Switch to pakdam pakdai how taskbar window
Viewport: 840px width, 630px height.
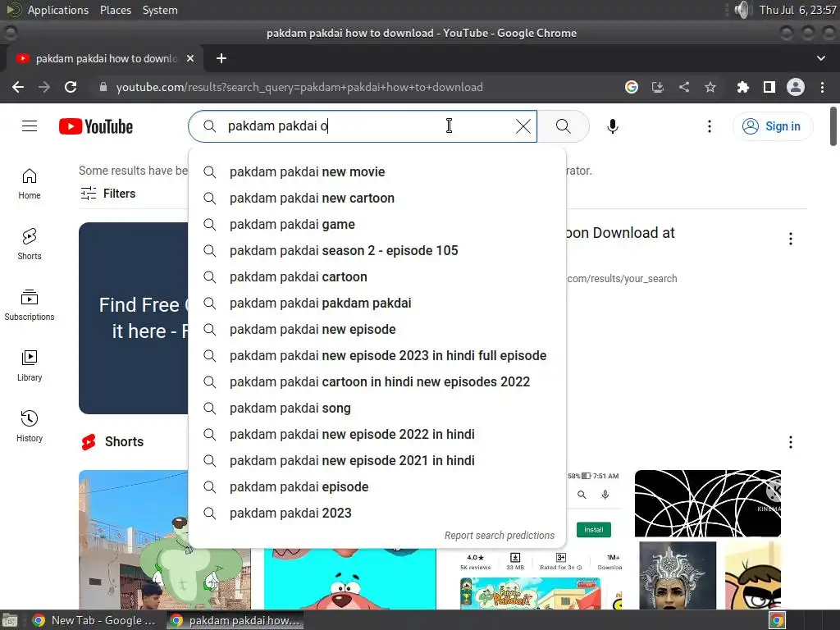pos(235,620)
